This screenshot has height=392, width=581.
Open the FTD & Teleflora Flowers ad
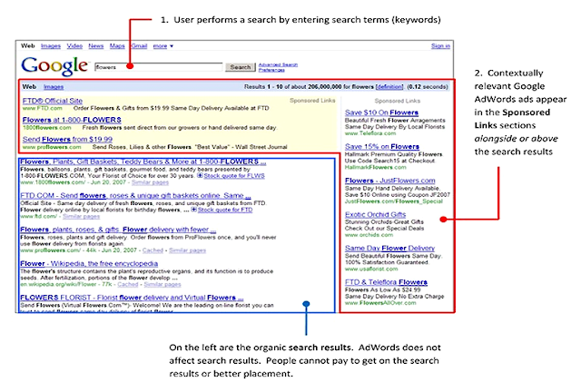(386, 282)
